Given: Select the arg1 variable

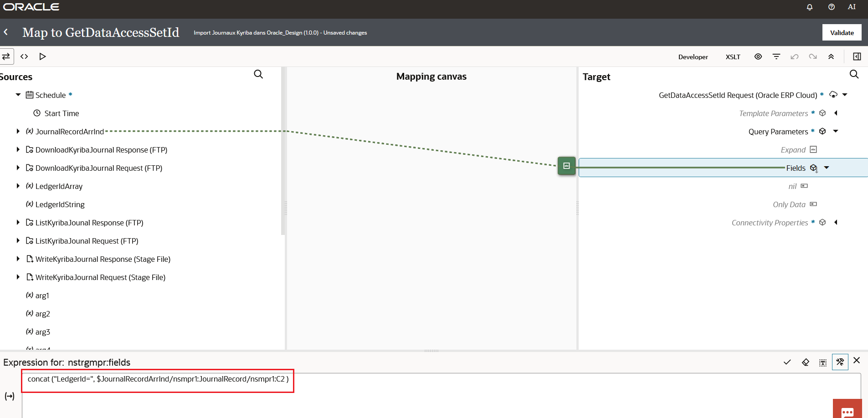Looking at the screenshot, I should [x=42, y=296].
